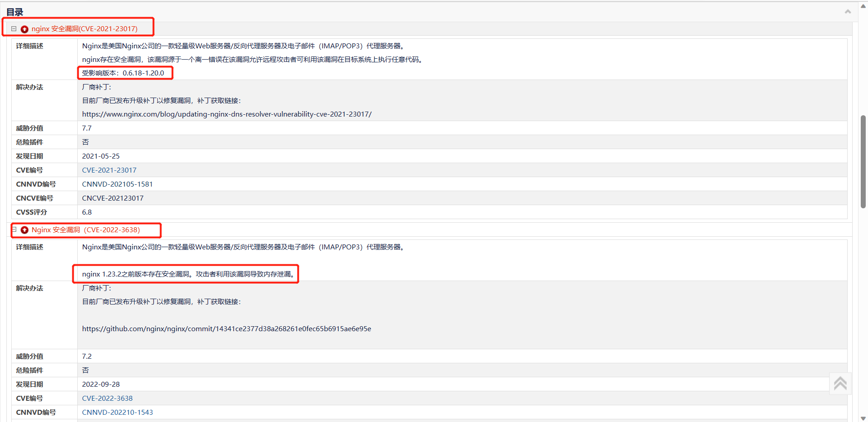Open the Nginx 安全漏洞 (CVE-2022-3638) title
The width and height of the screenshot is (868, 422).
pos(86,230)
